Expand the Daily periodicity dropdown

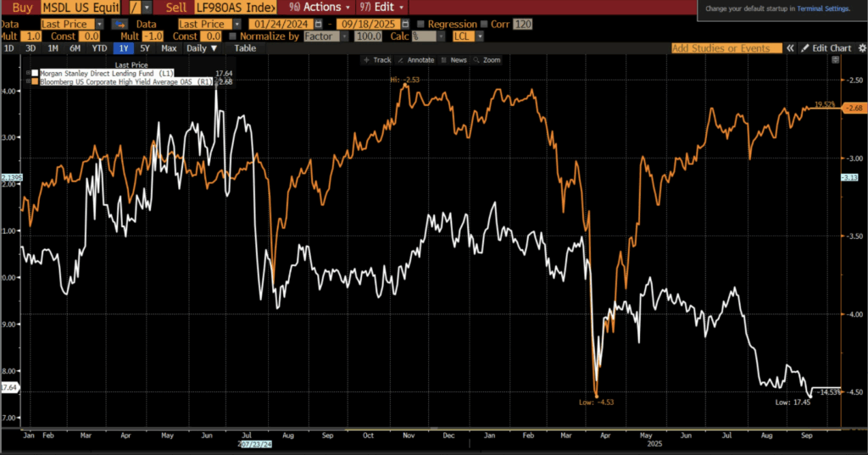[201, 48]
